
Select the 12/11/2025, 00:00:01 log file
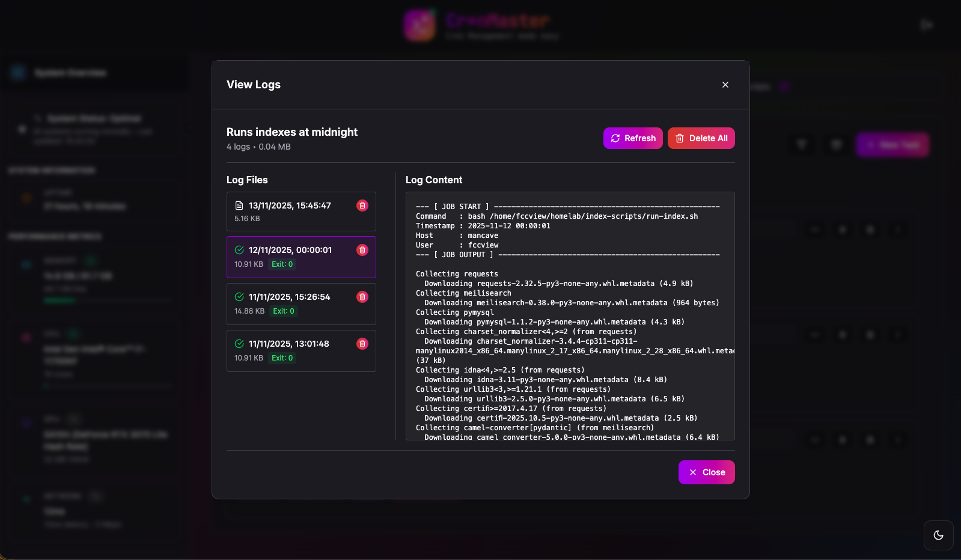[x=301, y=257]
